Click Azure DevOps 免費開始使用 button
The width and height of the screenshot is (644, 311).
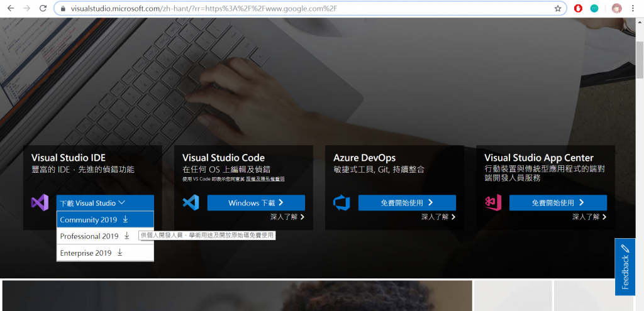[407, 203]
